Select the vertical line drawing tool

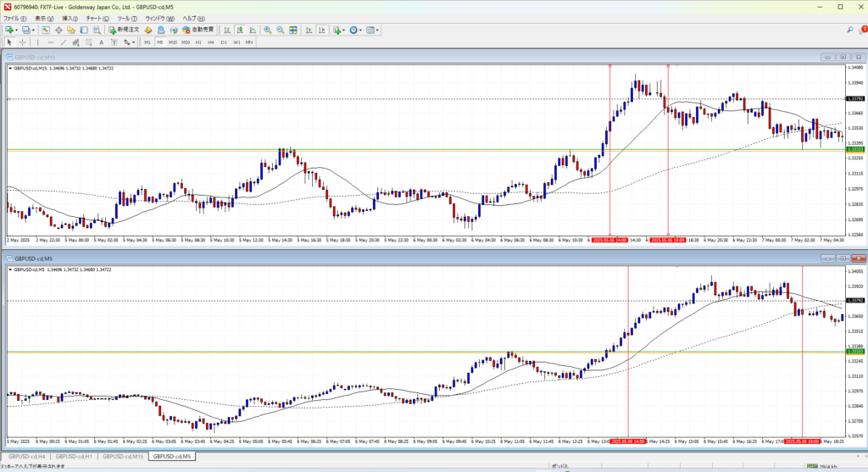[x=39, y=42]
